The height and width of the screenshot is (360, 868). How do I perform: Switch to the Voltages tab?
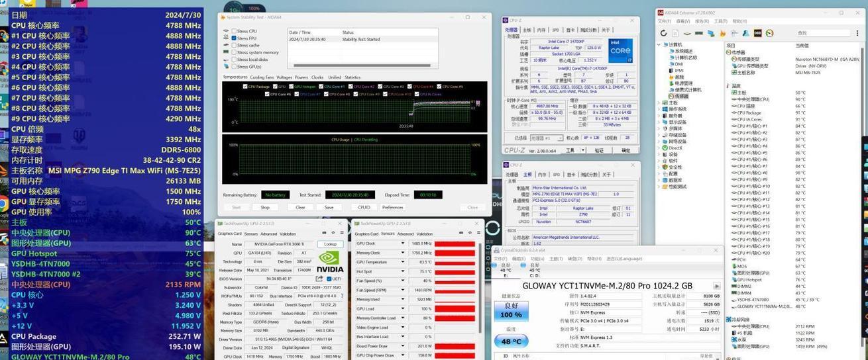(x=284, y=77)
